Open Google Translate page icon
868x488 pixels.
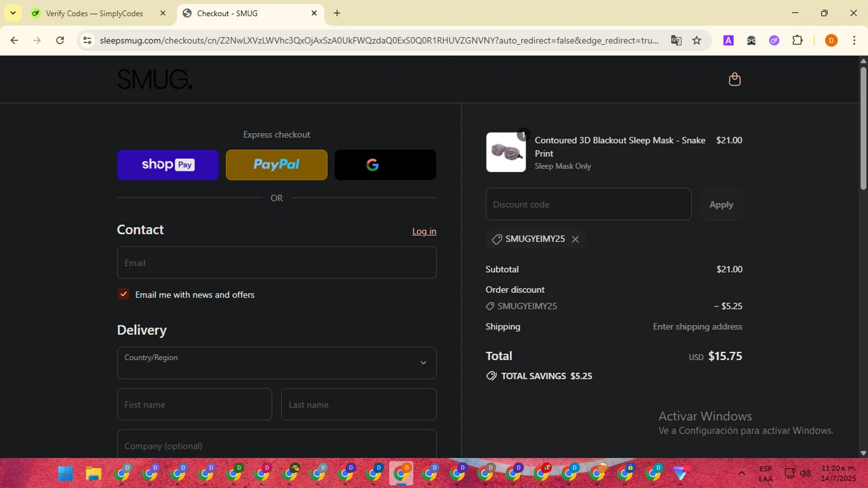[x=676, y=41]
